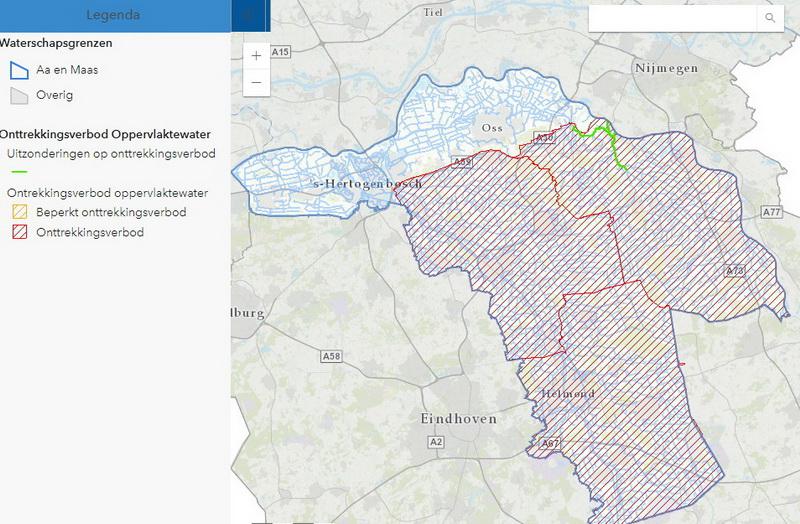The height and width of the screenshot is (524, 800).
Task: Click Helmond on the map
Action: point(566,394)
